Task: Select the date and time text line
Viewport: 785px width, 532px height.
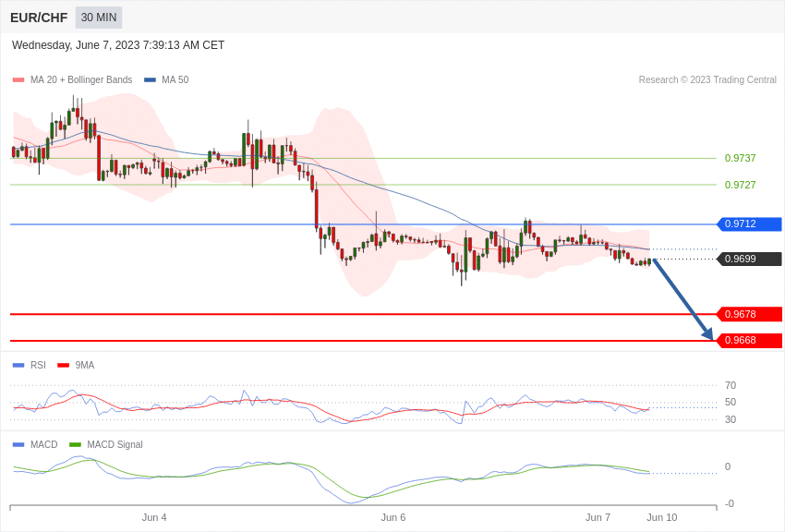Action: (x=118, y=45)
